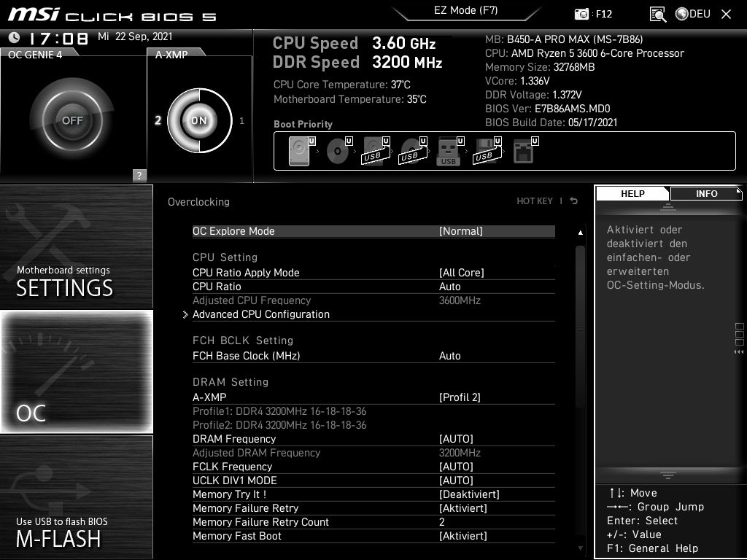Image resolution: width=747 pixels, height=560 pixels.
Task: Switch to the HELP tab
Action: [632, 193]
